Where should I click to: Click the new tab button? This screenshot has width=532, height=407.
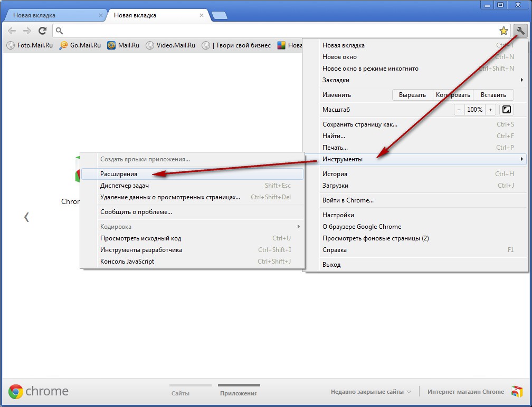click(x=219, y=15)
